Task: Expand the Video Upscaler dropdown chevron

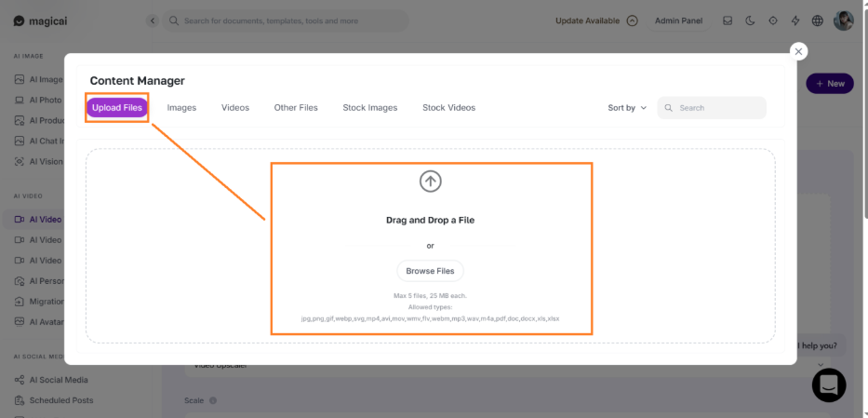Action: click(x=820, y=366)
